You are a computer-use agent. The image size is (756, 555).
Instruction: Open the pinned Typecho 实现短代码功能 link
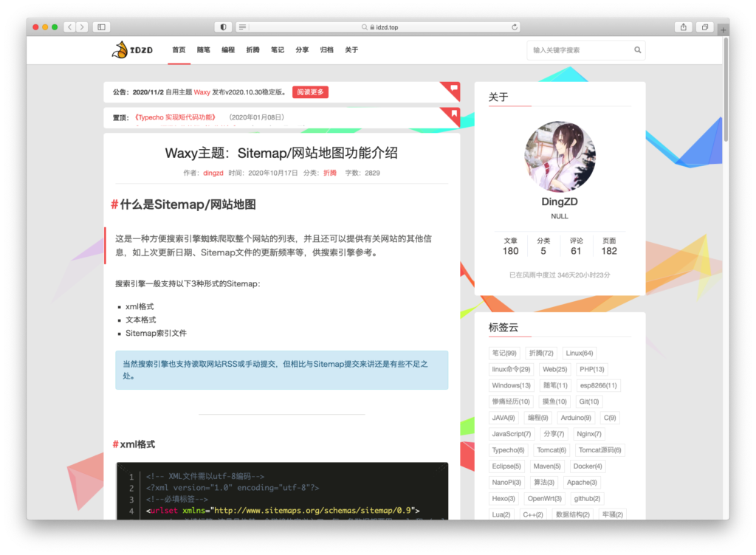tap(175, 117)
